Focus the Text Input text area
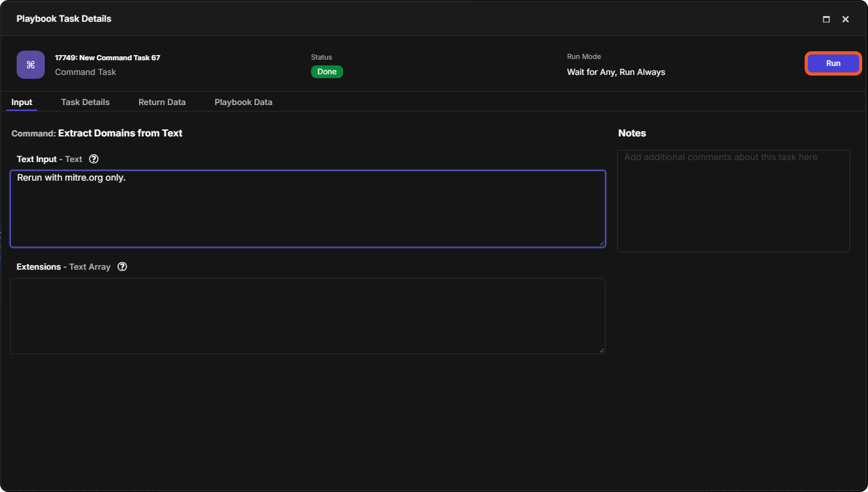Viewport: 868px width, 492px height. point(308,209)
